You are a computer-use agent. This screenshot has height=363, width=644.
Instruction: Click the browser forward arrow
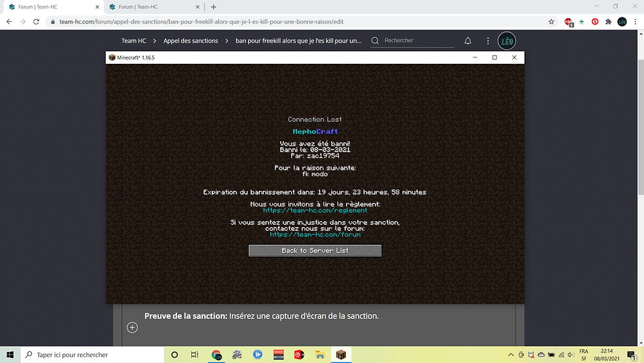point(23,22)
